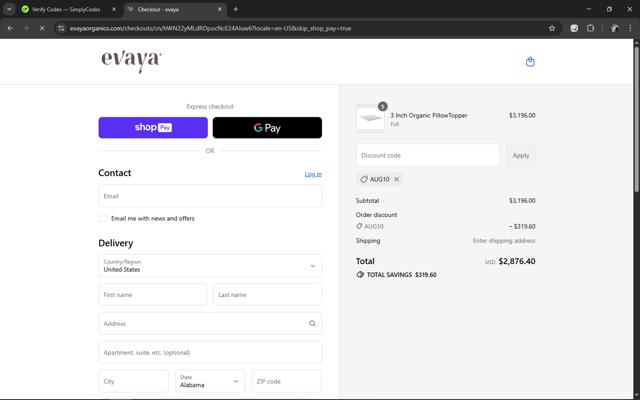Open the shopping cart bag icon
Screen dimensions: 640x400
coord(530,62)
